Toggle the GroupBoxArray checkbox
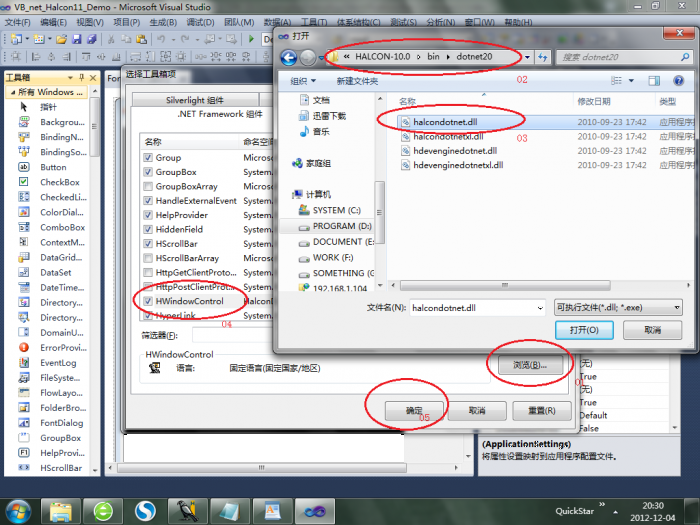This screenshot has width=700, height=525. tap(148, 186)
